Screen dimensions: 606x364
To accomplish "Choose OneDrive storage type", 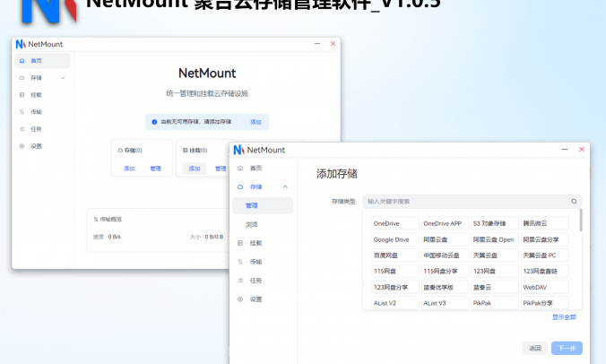I will (x=395, y=223).
